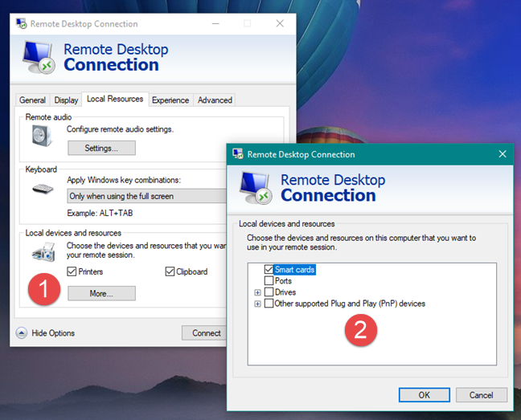Enable the Drives checkbox
The height and width of the screenshot is (420, 521).
(x=269, y=292)
